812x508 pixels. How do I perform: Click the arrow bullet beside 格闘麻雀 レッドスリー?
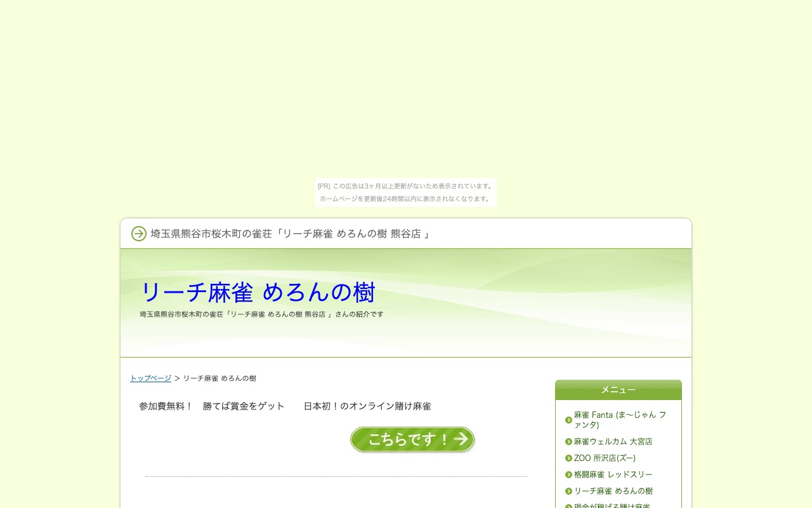point(568,474)
